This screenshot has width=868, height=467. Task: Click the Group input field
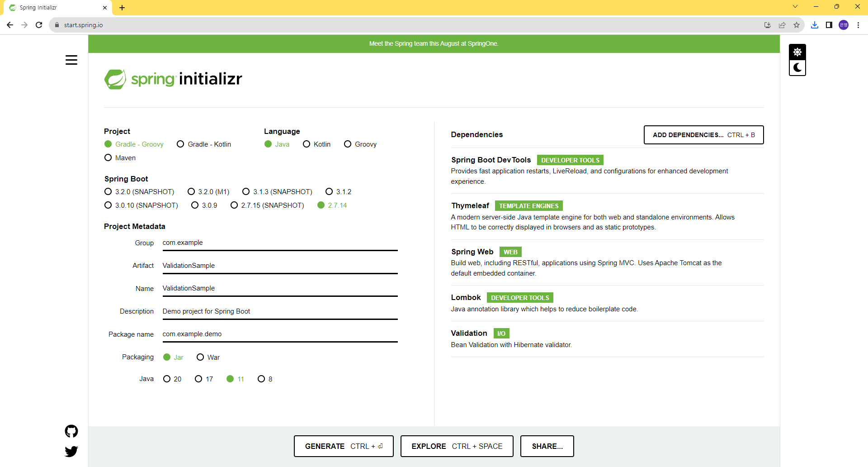[x=280, y=243]
